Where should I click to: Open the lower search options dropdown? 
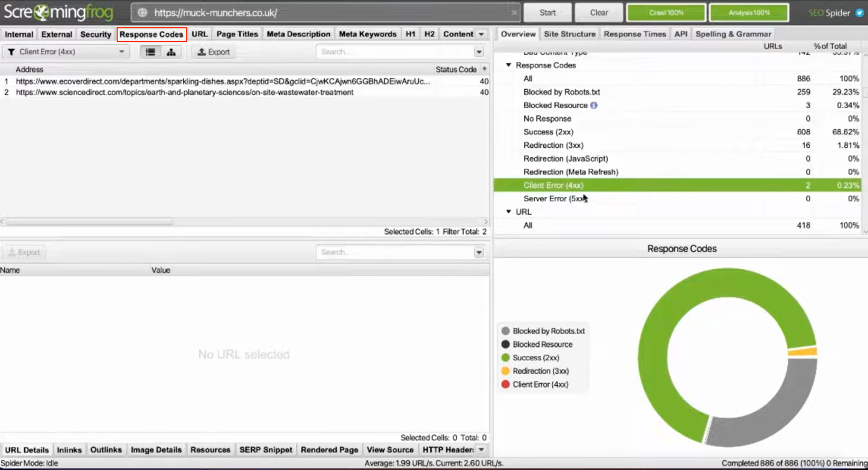[x=479, y=252]
